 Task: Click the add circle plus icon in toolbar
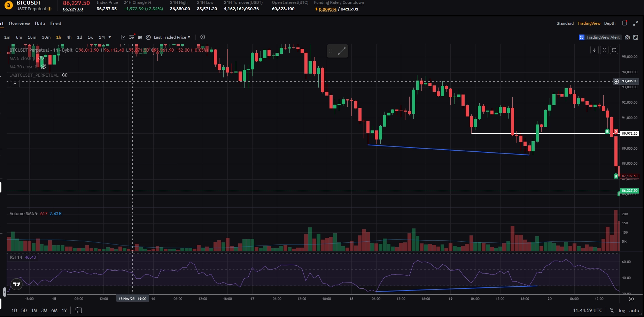(203, 37)
